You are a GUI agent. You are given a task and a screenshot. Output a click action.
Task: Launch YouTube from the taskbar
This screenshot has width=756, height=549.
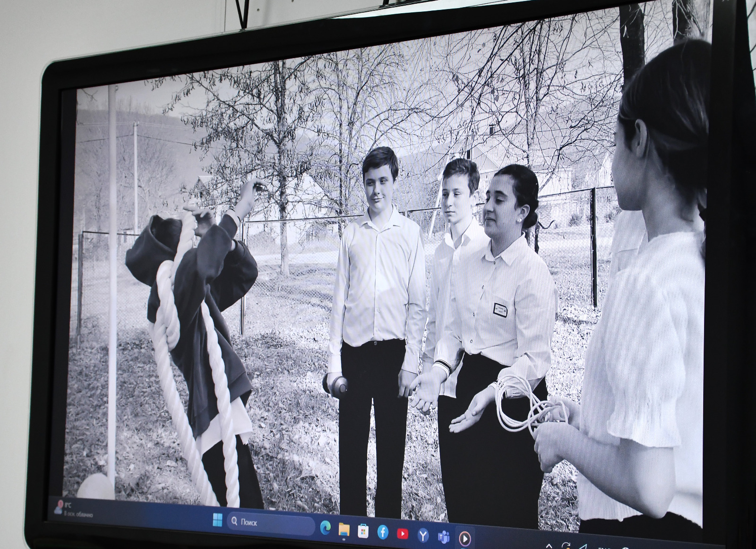tap(403, 533)
